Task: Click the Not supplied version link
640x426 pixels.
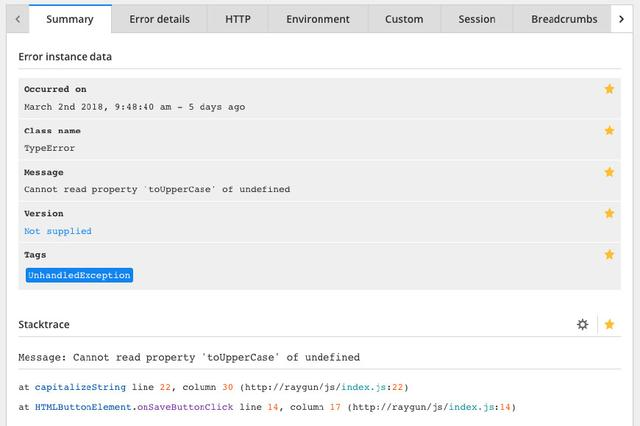Action: (58, 231)
